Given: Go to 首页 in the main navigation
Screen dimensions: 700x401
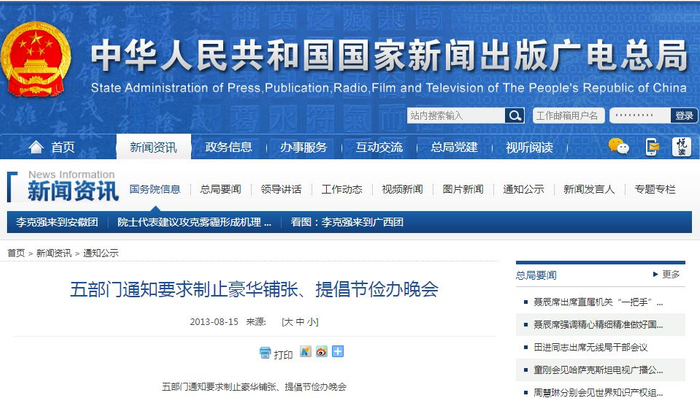Looking at the screenshot, I should tap(62, 147).
